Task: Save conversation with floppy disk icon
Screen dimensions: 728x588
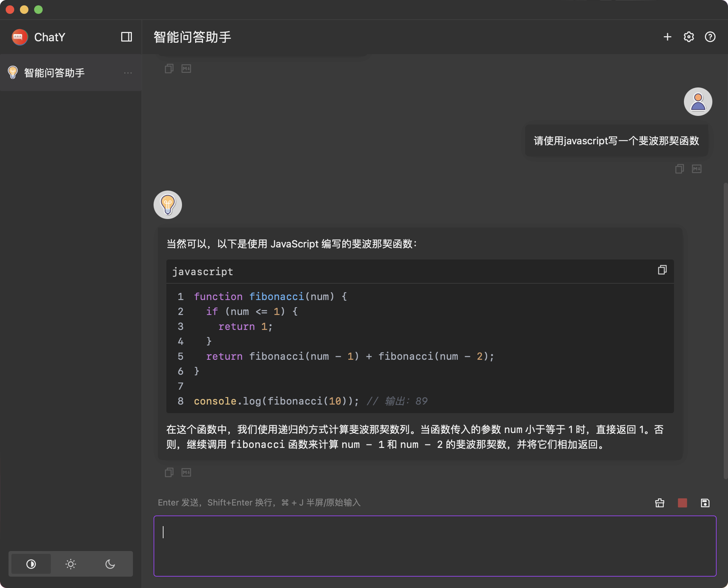Action: [705, 503]
